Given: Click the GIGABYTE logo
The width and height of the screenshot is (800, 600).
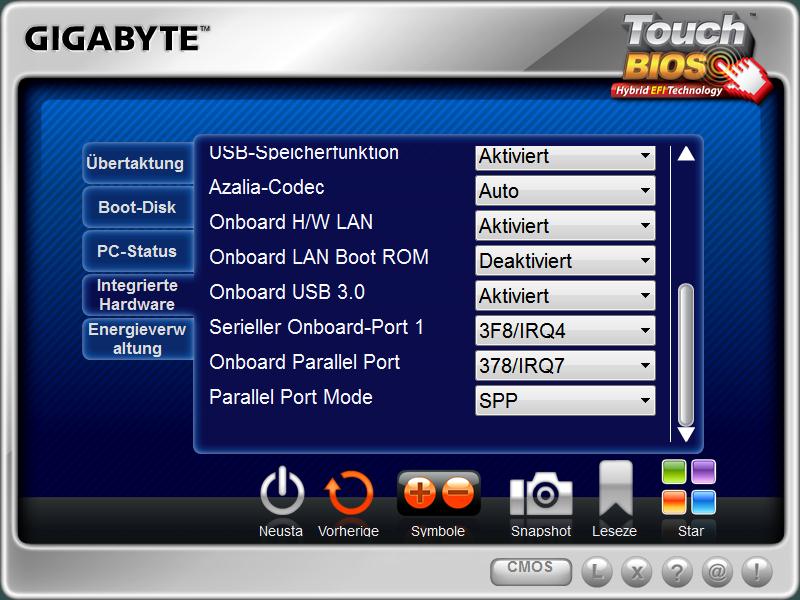Looking at the screenshot, I should [117, 39].
